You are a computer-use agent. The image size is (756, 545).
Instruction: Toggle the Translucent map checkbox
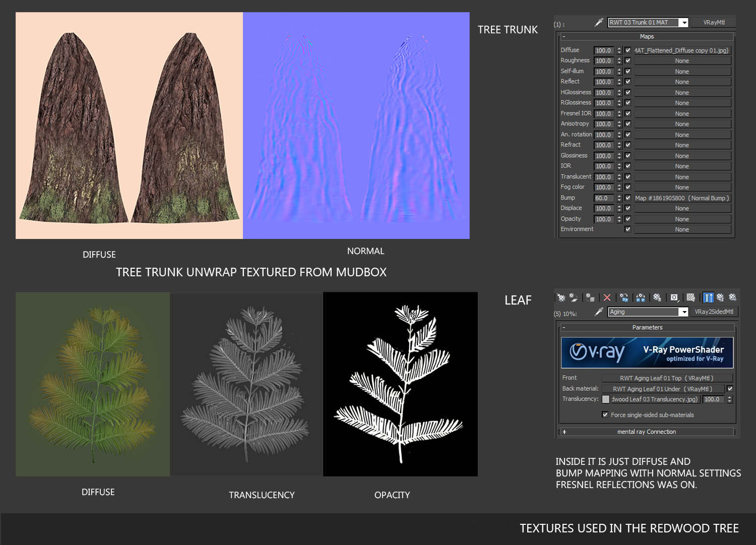click(627, 177)
